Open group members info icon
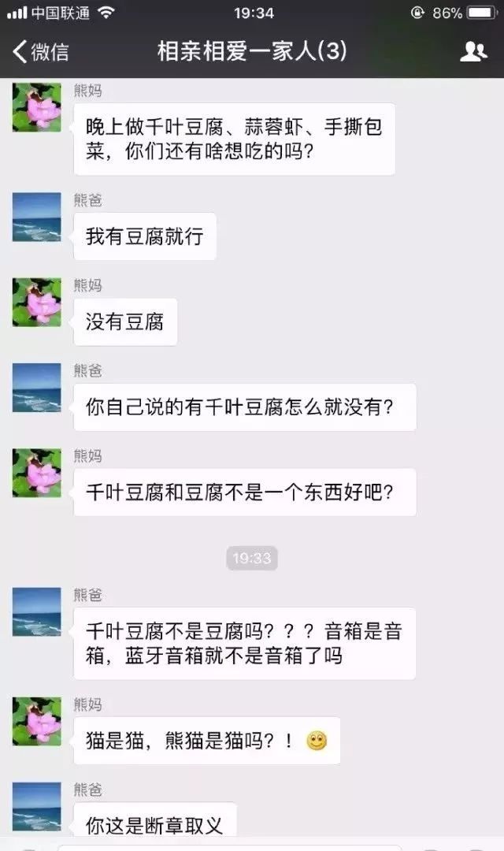The width and height of the screenshot is (504, 851). point(473,51)
